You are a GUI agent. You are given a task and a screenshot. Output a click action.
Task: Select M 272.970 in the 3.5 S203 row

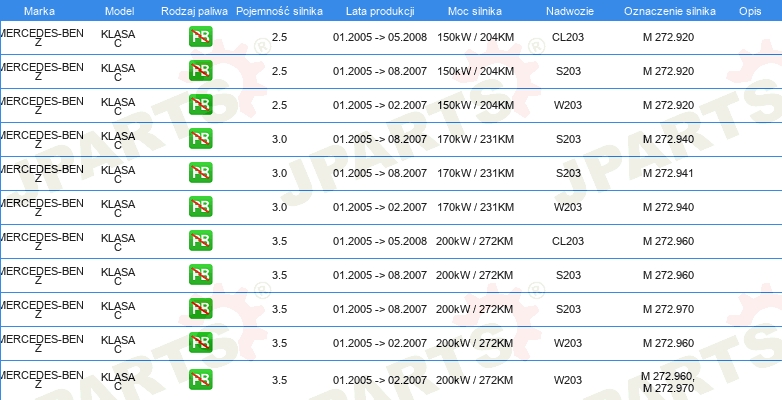[x=668, y=309]
